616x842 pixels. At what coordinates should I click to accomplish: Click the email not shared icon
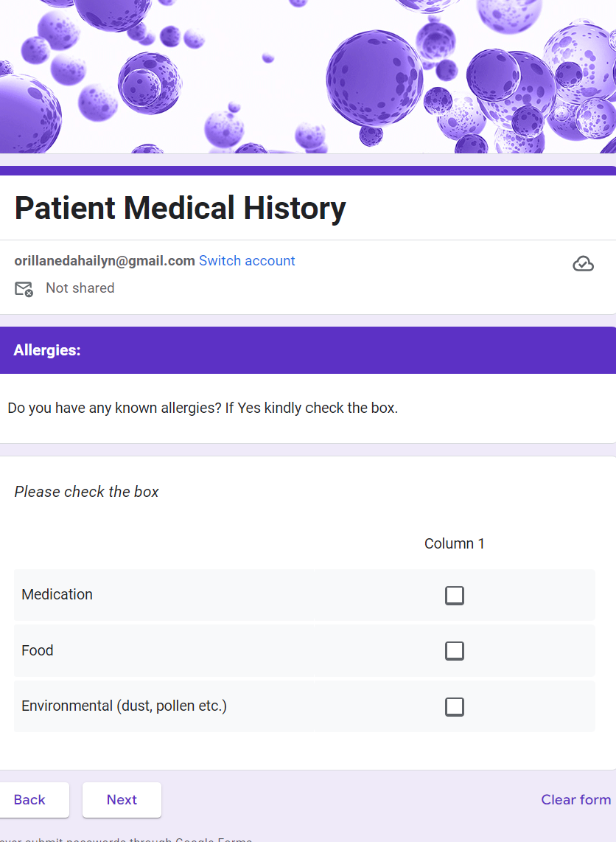click(x=24, y=289)
